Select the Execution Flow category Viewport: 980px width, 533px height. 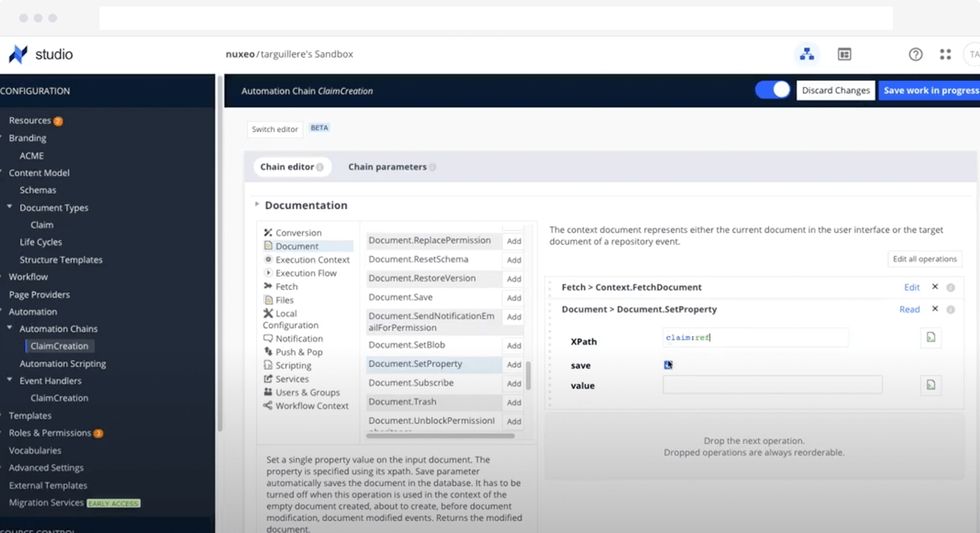coord(300,273)
